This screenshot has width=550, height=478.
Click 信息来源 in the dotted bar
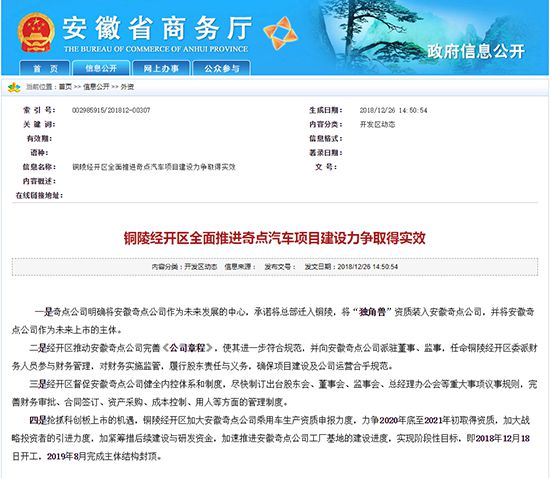point(240,267)
